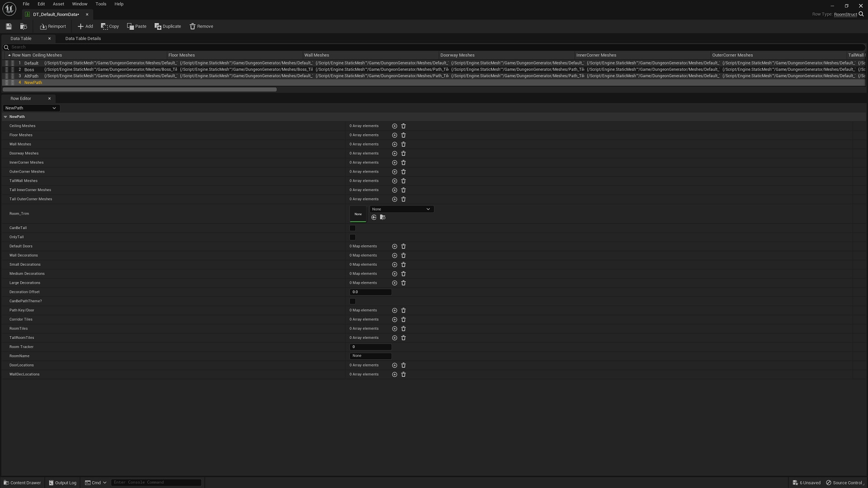Open the Output Log panel

[62, 483]
